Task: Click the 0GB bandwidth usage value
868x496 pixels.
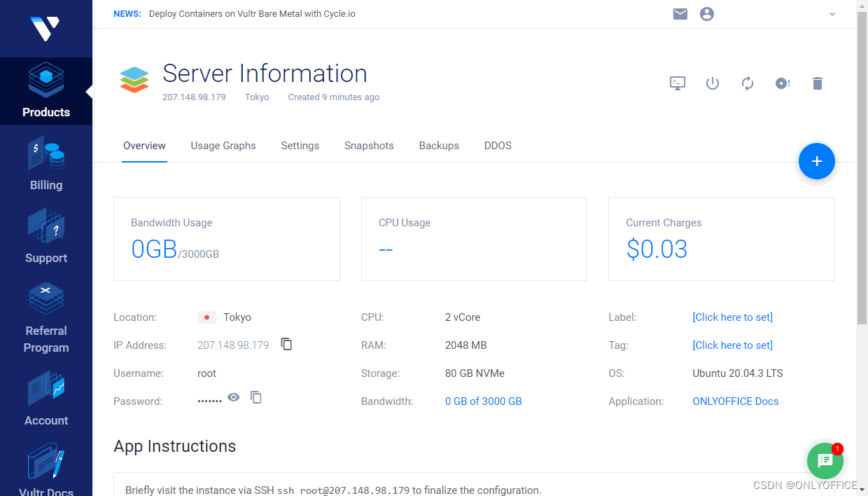Action: 154,249
